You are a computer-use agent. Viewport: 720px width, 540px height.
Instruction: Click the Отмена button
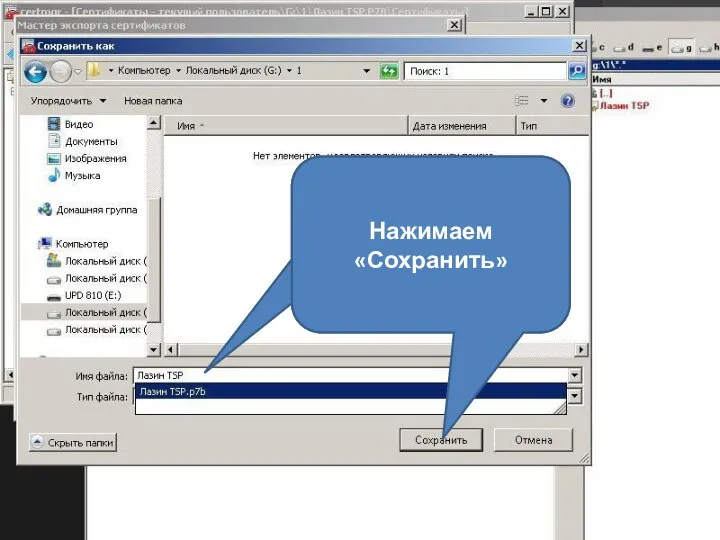(533, 440)
